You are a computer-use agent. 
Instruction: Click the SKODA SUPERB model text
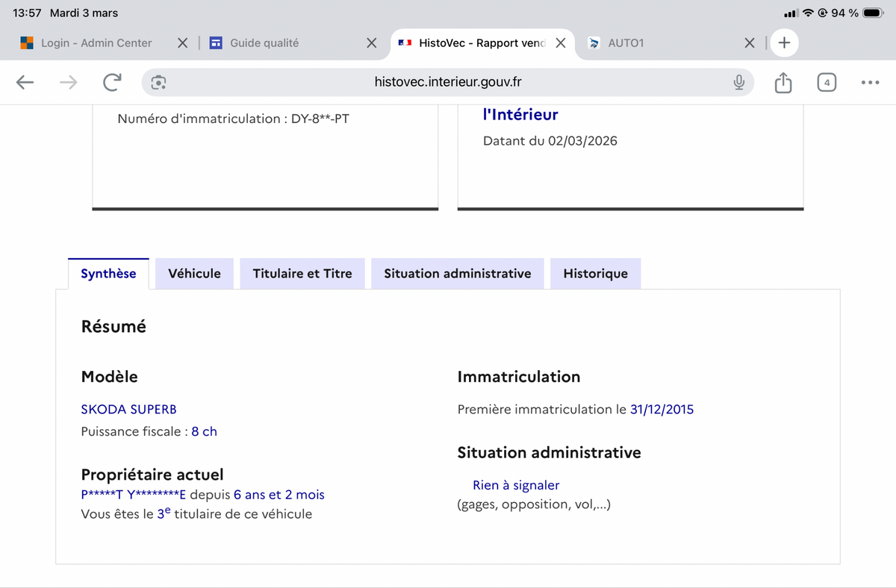click(128, 409)
